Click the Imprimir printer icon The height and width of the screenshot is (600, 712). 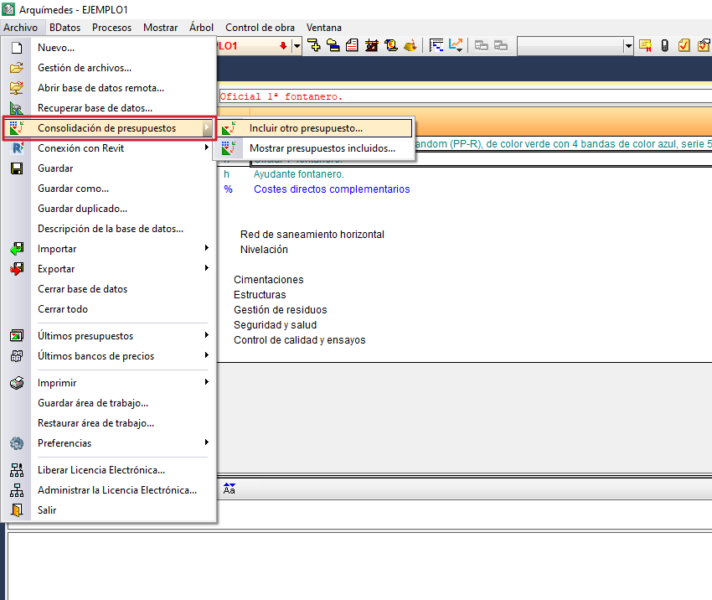(x=16, y=383)
